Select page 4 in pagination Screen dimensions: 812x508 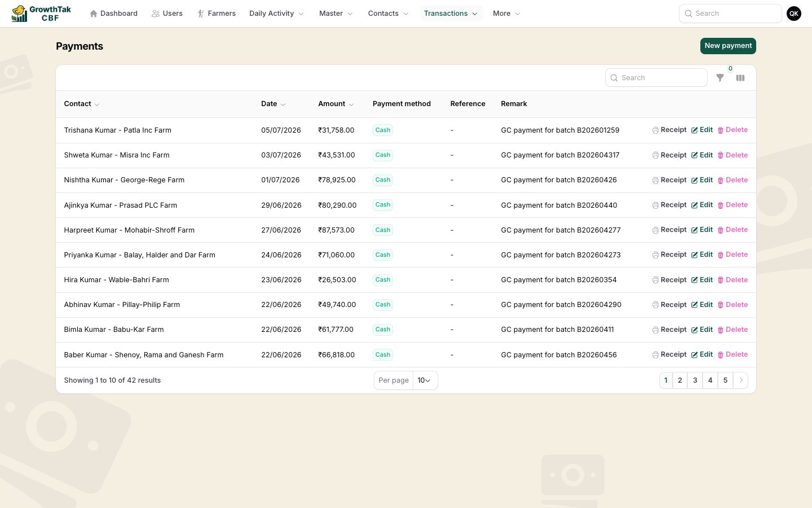click(x=710, y=380)
